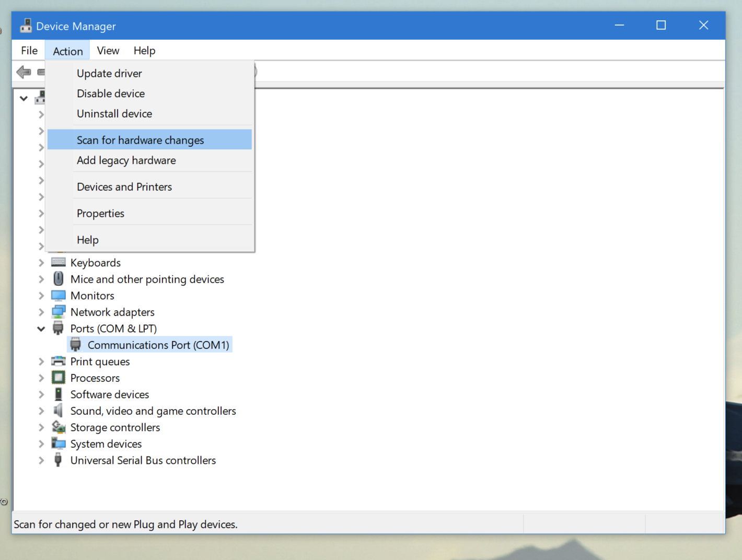Image resolution: width=742 pixels, height=560 pixels.
Task: Click the Processors chip icon
Action: [59, 378]
